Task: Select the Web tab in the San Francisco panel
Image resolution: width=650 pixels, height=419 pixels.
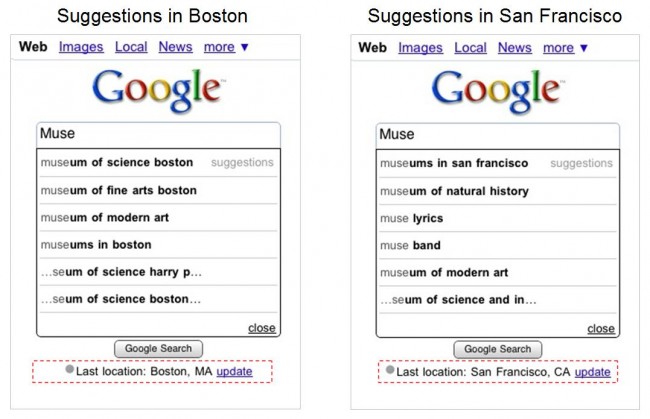Action: tap(372, 48)
